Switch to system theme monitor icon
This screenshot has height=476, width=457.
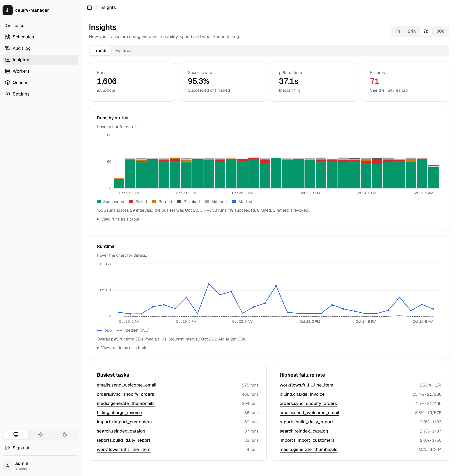coord(16,434)
